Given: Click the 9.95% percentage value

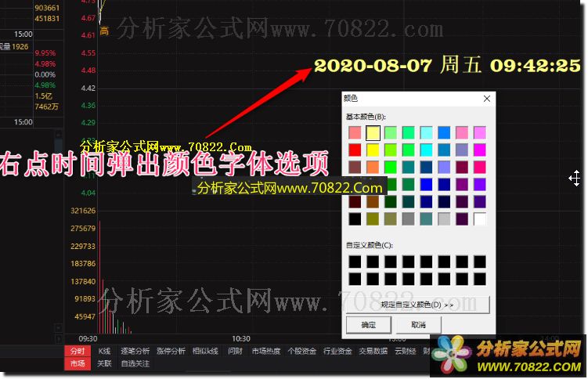Looking at the screenshot, I should (45, 53).
